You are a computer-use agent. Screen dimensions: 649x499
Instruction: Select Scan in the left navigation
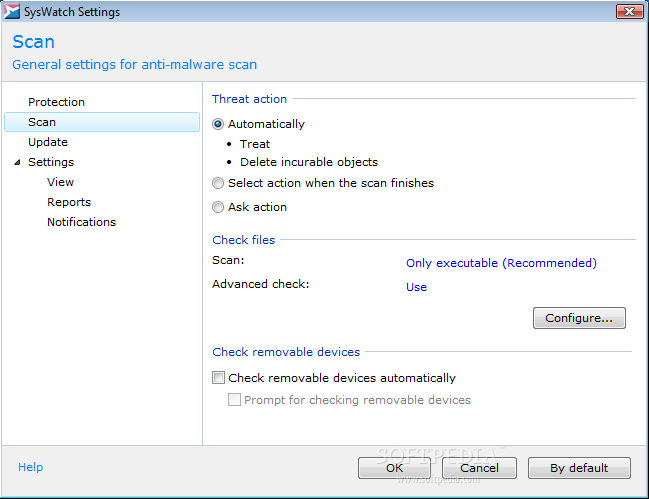point(102,122)
